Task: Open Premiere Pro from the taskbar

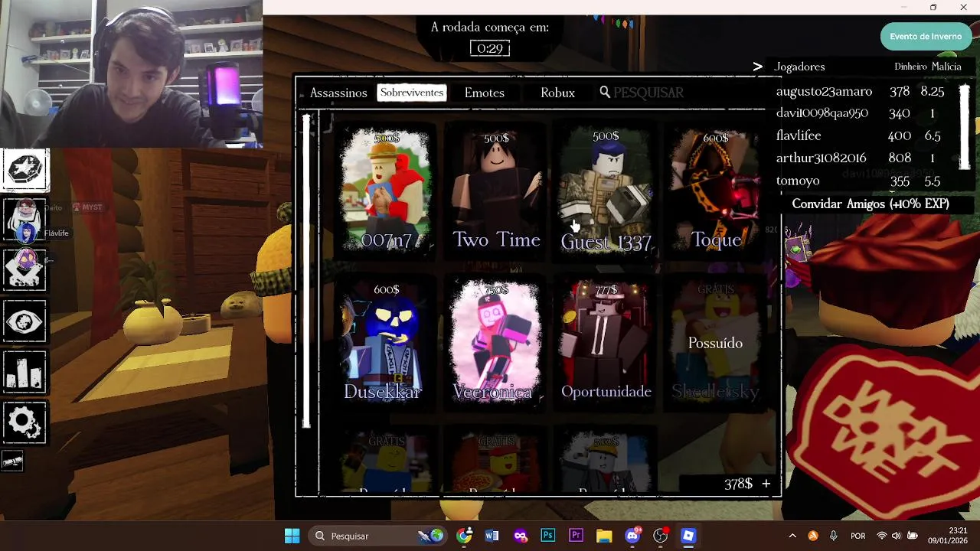Action: click(x=576, y=536)
